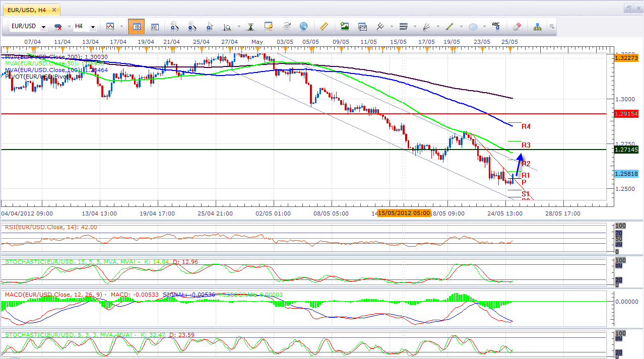The width and height of the screenshot is (644, 359).
Task: Click the R2 pivot level label
Action: click(526, 164)
